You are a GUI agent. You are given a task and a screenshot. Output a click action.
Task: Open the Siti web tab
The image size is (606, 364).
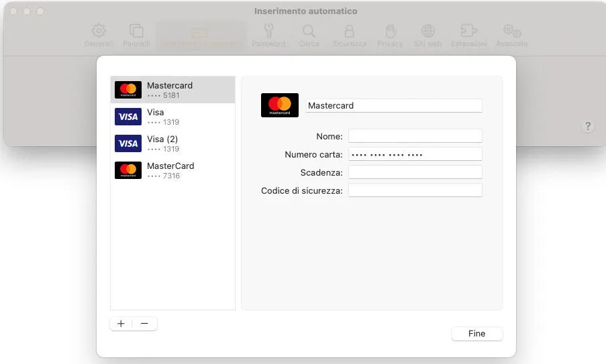pos(427,36)
